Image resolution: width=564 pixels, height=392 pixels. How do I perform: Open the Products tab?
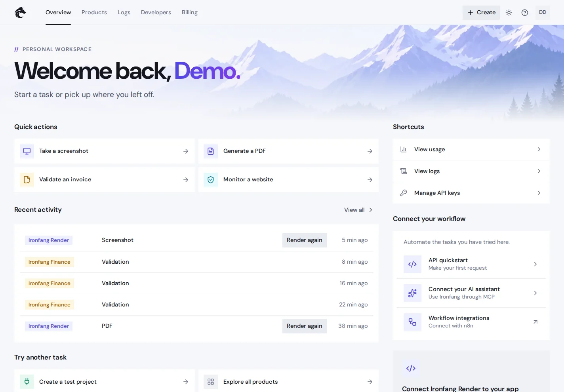pyautogui.click(x=94, y=12)
